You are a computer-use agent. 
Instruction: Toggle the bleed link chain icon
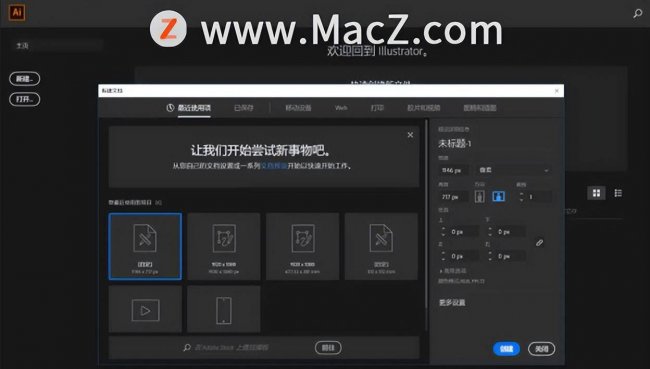click(539, 243)
